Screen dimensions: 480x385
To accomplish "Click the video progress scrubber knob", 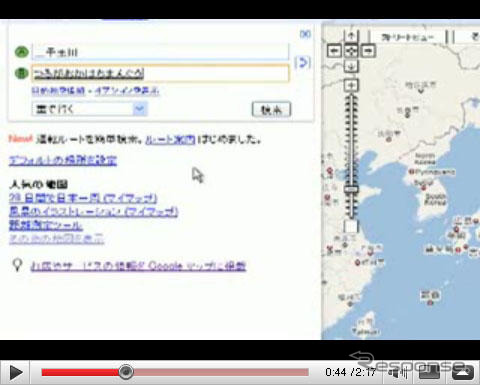I will 126,372.
